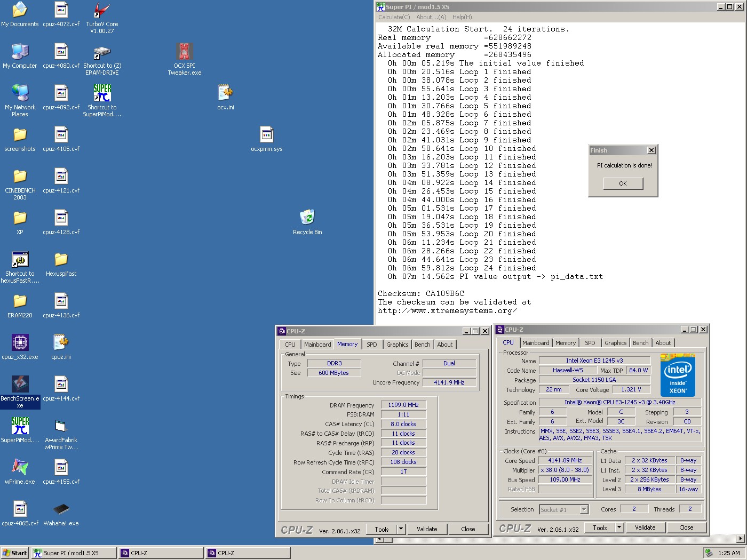The height and width of the screenshot is (560, 747).
Task: Open the ERAM220 folder icon
Action: point(20,305)
